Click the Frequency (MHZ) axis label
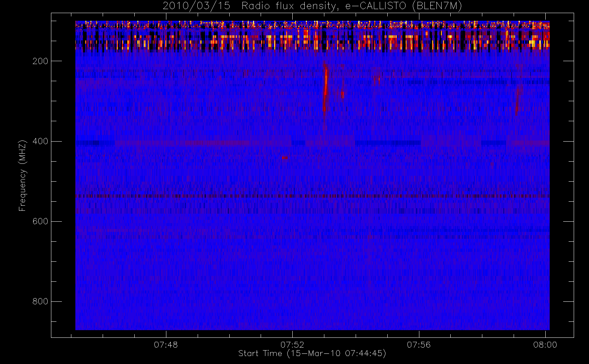The width and height of the screenshot is (589, 364). point(23,176)
